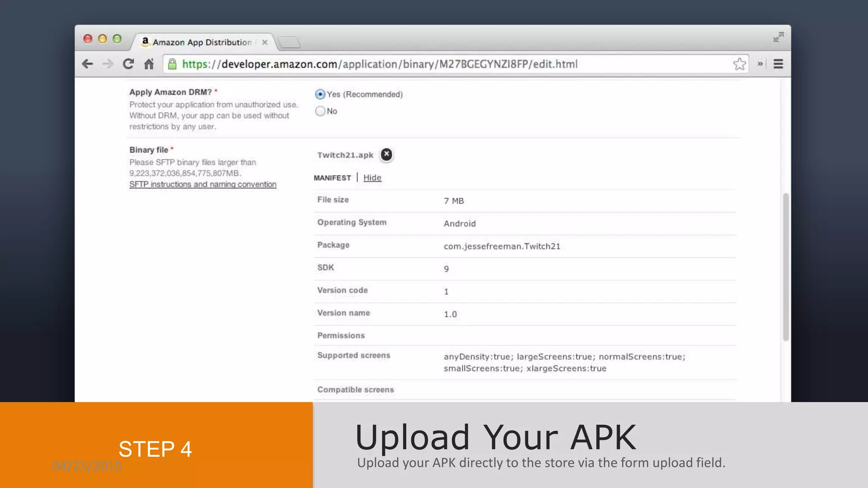
Task: Click the yellow minimize window button
Action: click(102, 39)
